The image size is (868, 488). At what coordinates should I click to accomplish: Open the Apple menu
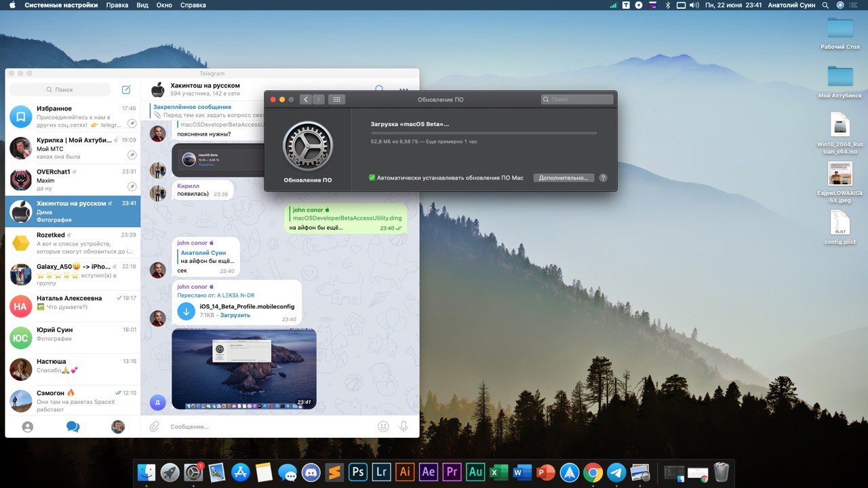[12, 5]
